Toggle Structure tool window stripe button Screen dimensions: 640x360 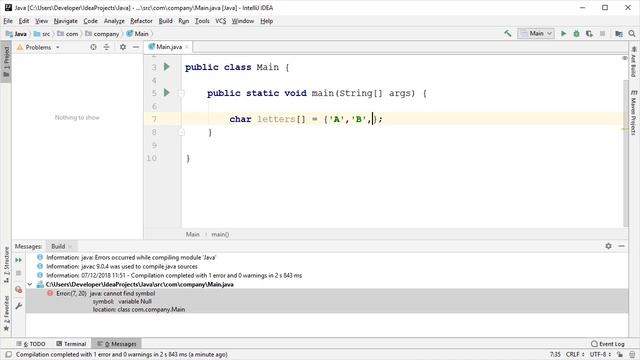6,265
